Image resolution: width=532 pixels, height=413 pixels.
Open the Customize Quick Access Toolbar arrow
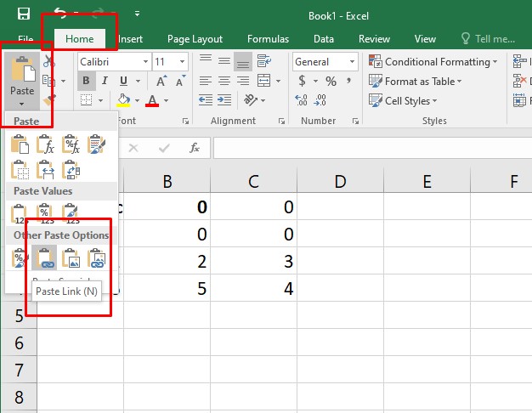pyautogui.click(x=137, y=14)
